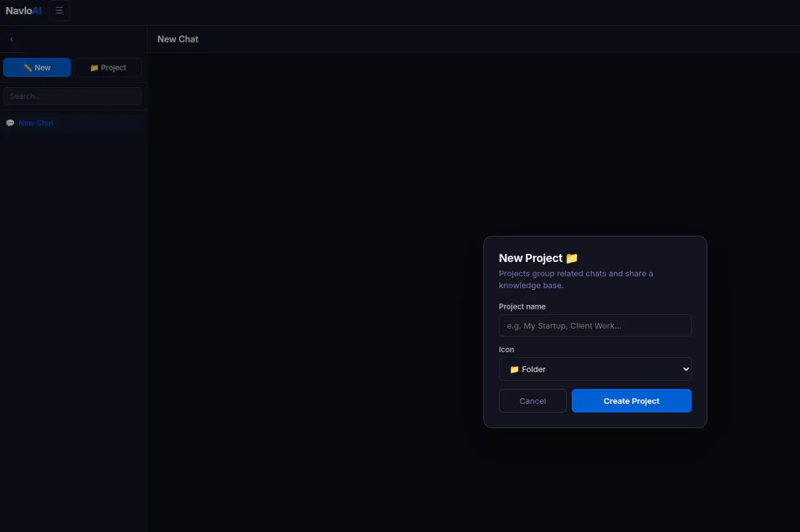Click the Project name input field
Image resolution: width=800 pixels, height=532 pixels.
(595, 325)
